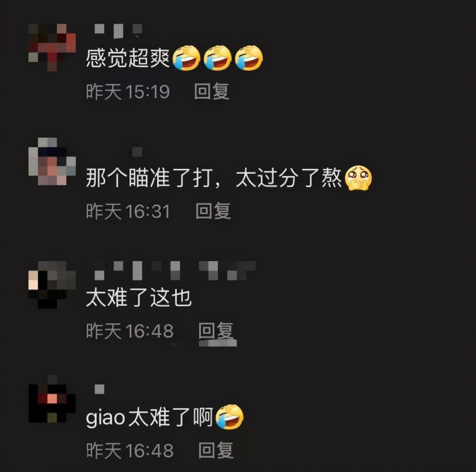Reply to the 太难了这也 comment

click(216, 331)
